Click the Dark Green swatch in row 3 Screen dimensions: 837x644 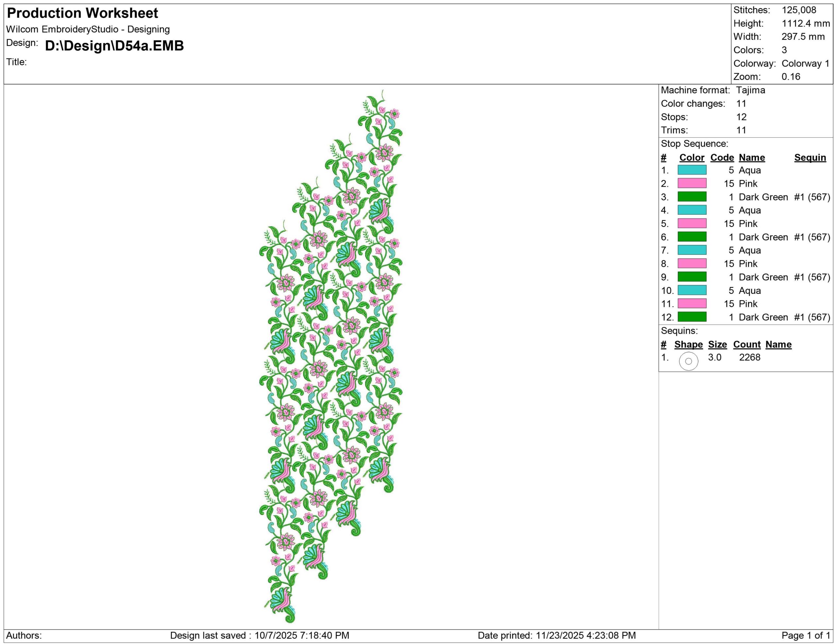tap(692, 196)
